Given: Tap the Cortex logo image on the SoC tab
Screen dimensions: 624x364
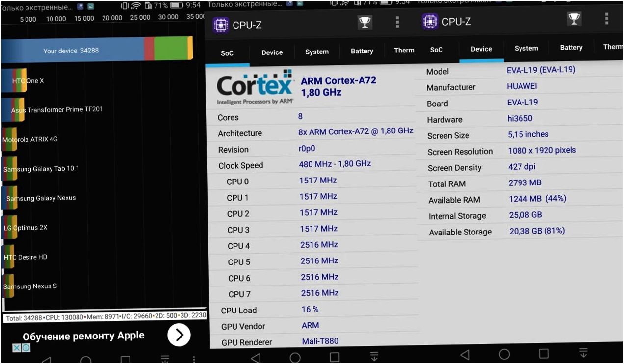Looking at the screenshot, I should coord(255,87).
